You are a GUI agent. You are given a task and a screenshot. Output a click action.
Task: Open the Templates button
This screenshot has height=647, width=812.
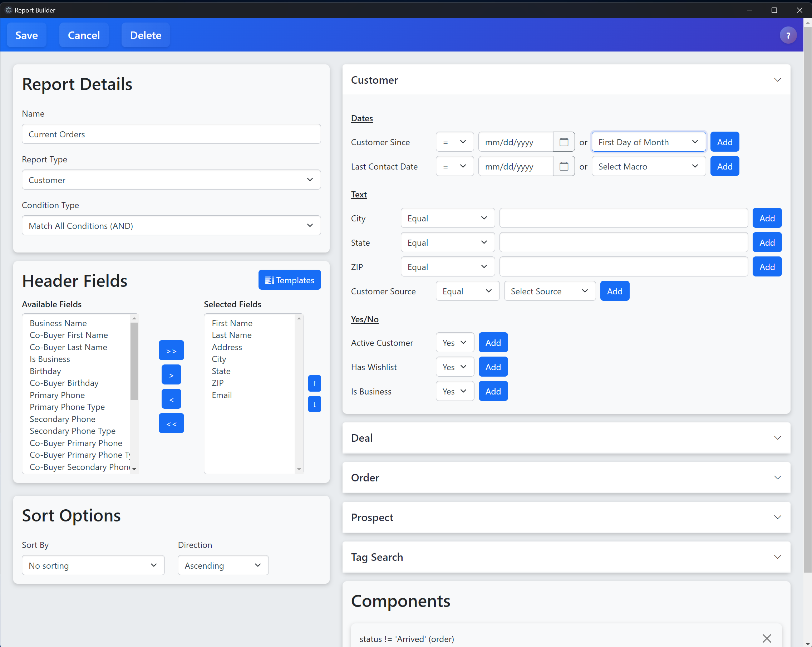point(289,280)
